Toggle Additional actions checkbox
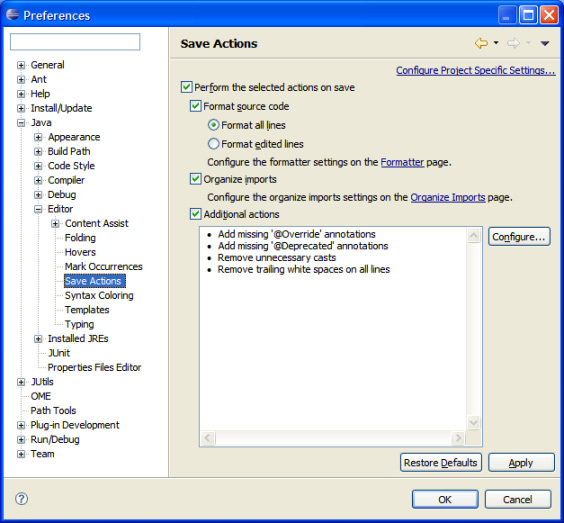This screenshot has width=564, height=523. [195, 214]
